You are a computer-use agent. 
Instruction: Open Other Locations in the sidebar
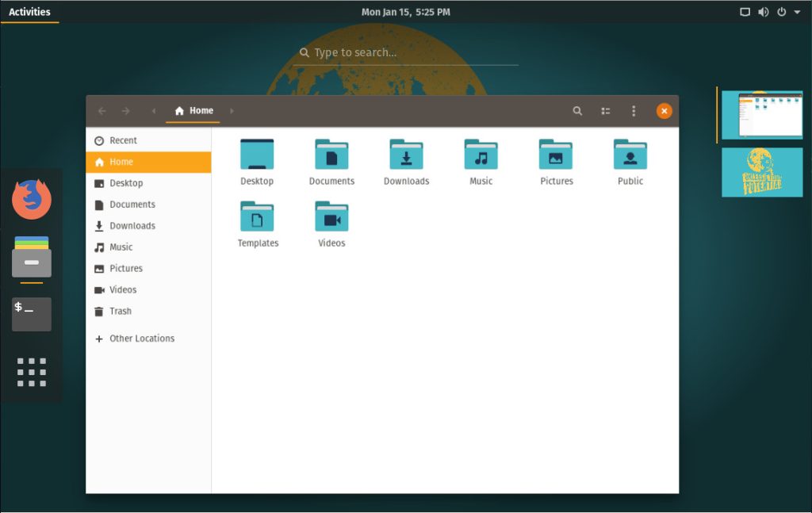(141, 339)
